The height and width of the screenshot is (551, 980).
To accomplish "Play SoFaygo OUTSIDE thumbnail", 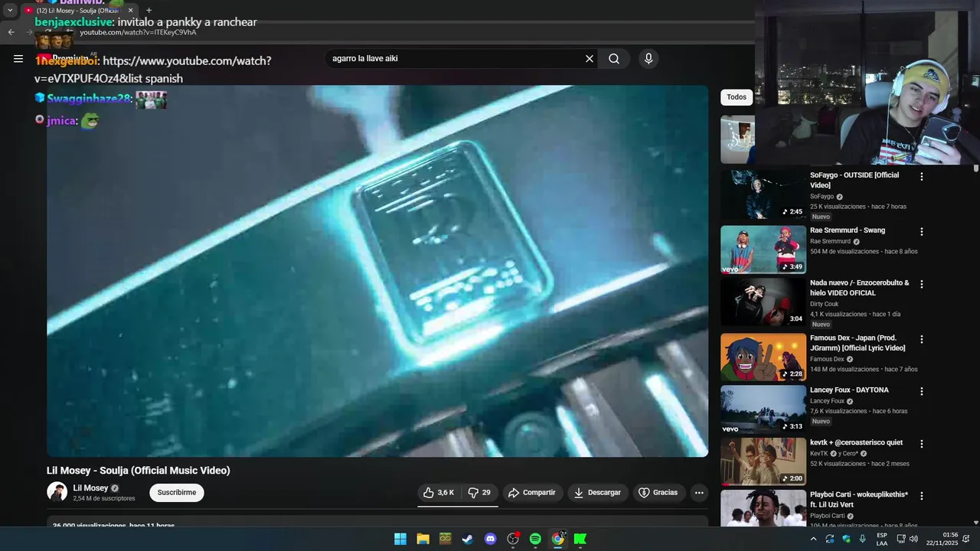I will pos(763,194).
